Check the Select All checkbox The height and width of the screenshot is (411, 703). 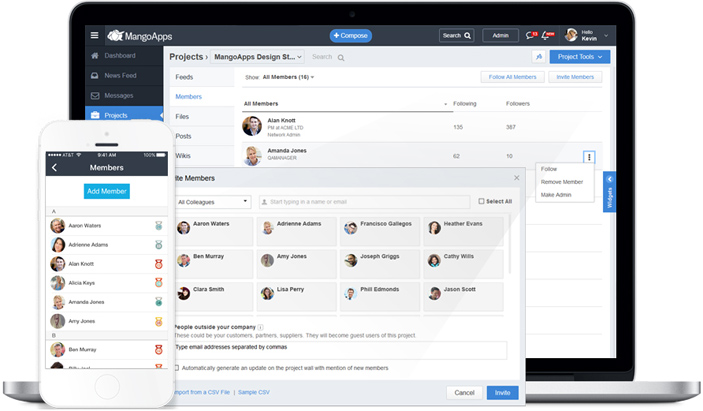pos(481,201)
